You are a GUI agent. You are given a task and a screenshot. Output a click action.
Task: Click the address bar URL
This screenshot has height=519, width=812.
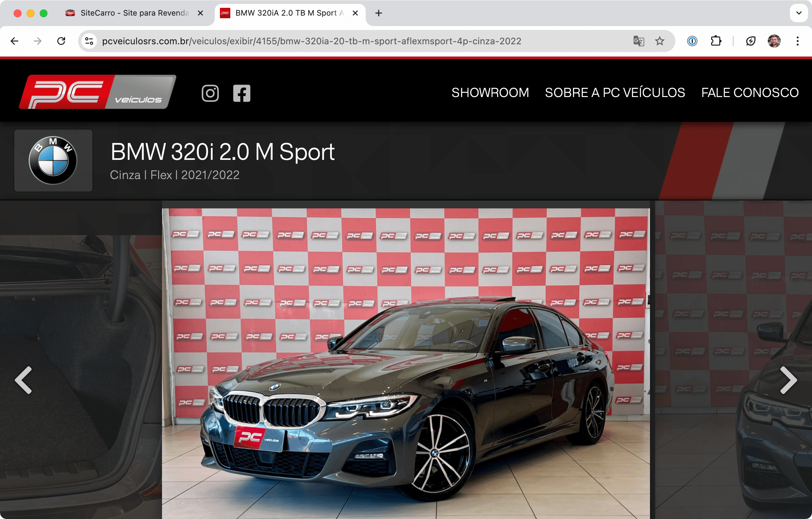312,41
